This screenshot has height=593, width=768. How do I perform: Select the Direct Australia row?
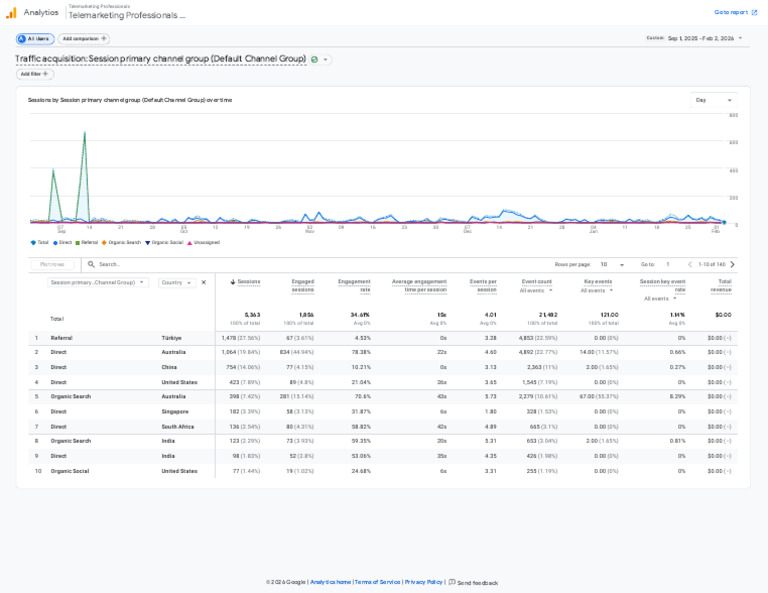(x=383, y=353)
